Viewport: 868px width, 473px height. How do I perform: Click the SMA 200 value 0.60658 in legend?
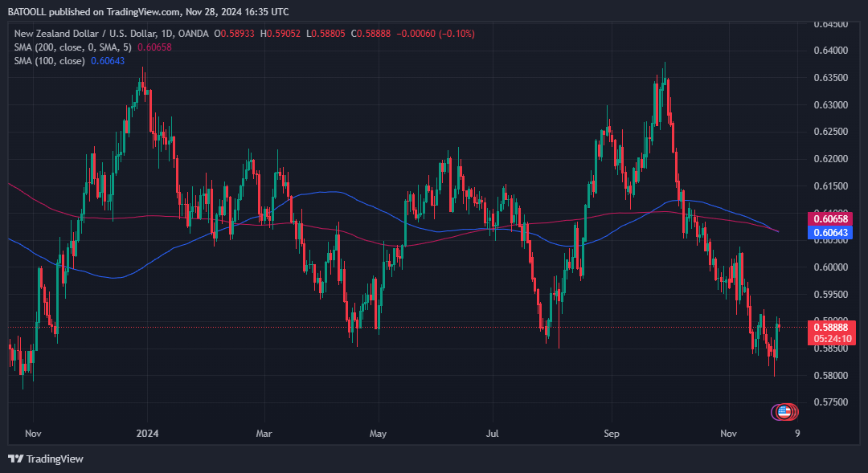(154, 47)
